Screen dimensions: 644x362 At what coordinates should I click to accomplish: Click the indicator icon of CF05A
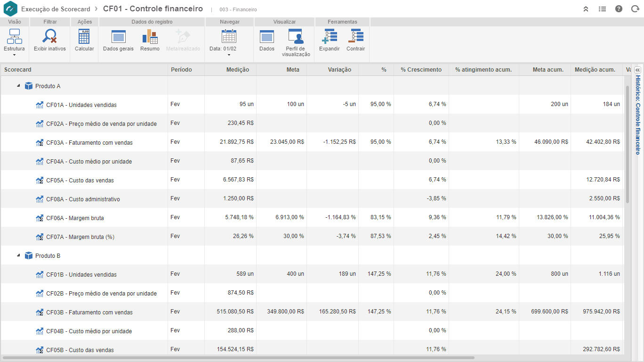[40, 180]
